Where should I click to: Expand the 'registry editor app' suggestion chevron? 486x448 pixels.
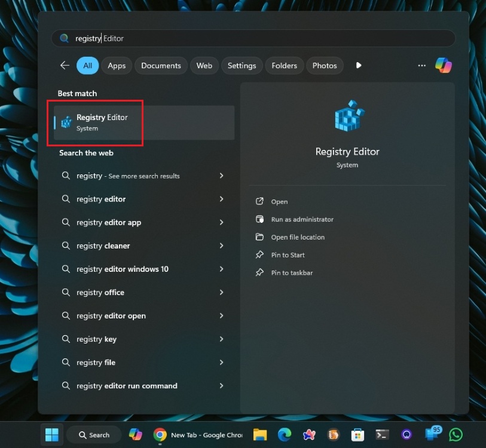coord(221,222)
